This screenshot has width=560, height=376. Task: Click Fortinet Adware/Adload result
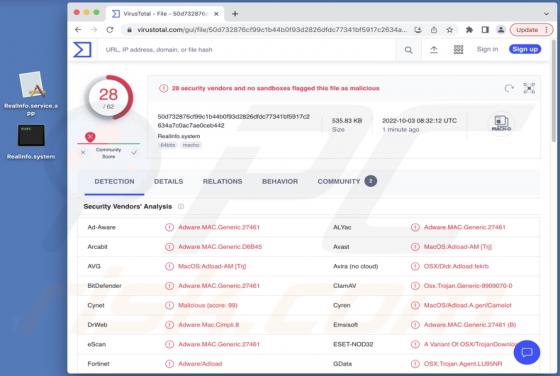tap(200, 364)
